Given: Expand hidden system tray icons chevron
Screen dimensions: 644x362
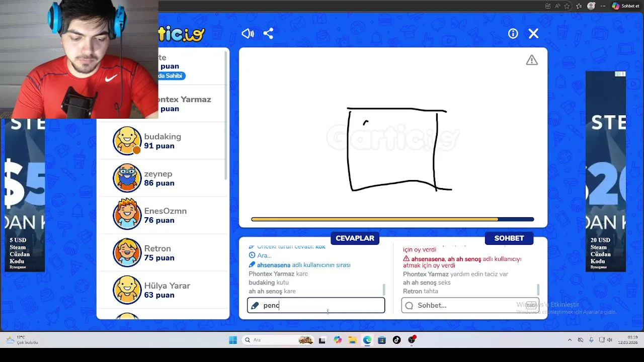Looking at the screenshot, I should [x=570, y=340].
